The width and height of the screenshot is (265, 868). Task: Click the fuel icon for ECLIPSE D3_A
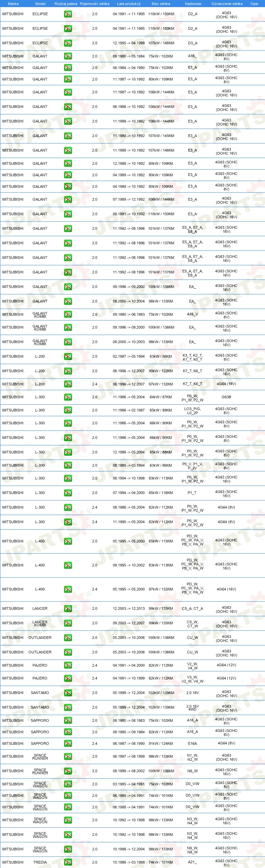click(x=68, y=43)
